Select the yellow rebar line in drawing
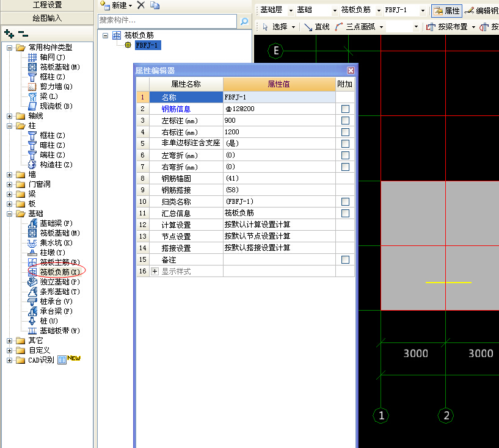 point(448,283)
